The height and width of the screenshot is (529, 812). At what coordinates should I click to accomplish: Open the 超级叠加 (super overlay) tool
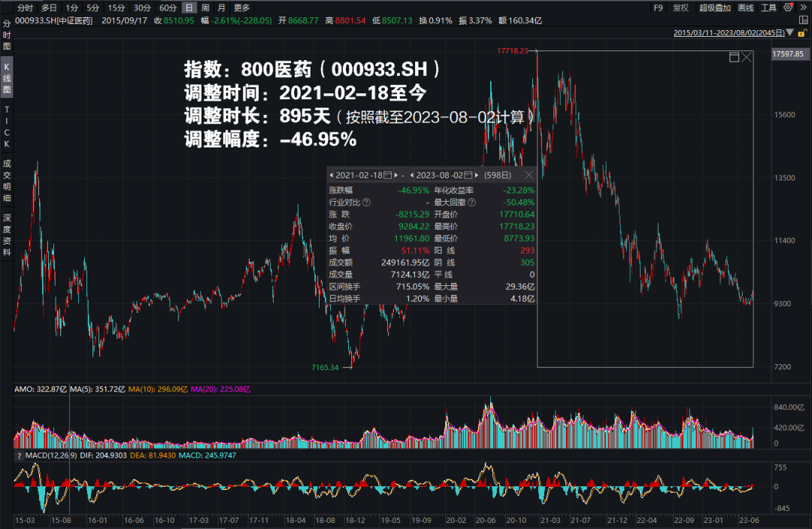coord(716,7)
